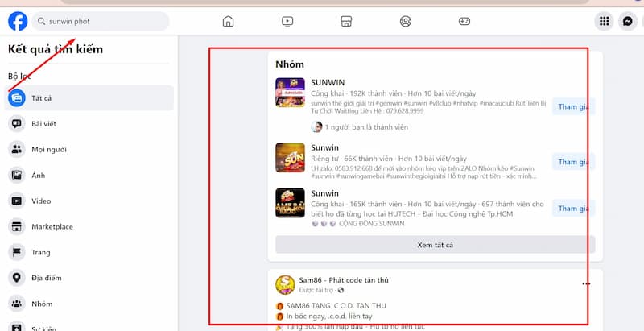Viewport: 644px width, 331px height.
Task: Click the 'Kết quả tìm kiếm' heading
Action: (x=56, y=49)
